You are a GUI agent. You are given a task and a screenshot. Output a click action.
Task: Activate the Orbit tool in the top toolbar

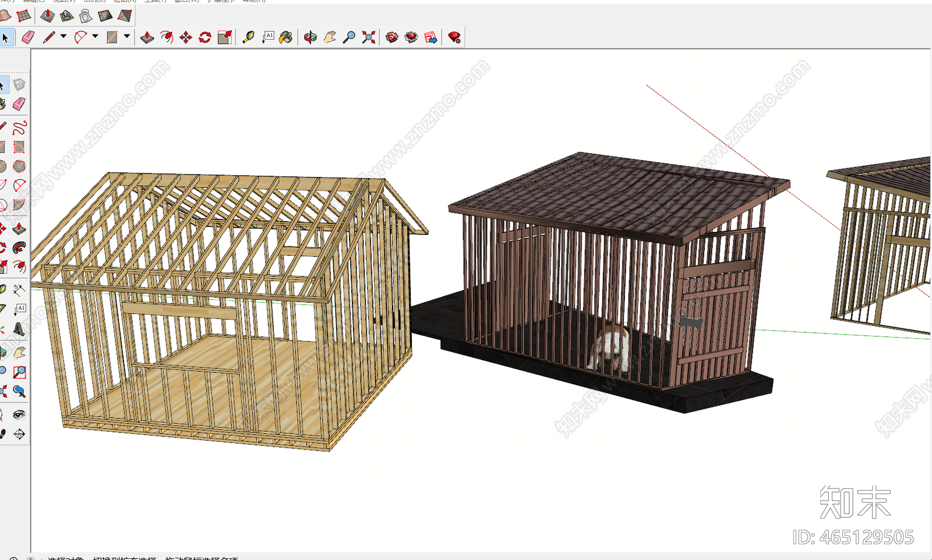point(310,38)
